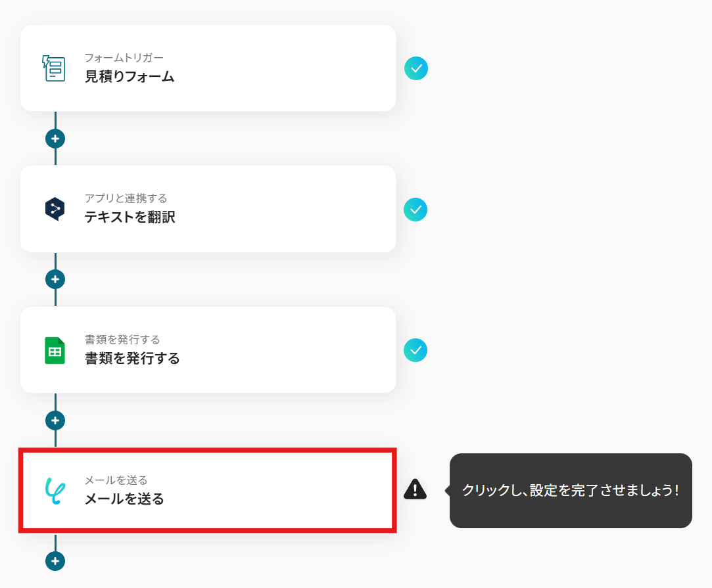The height and width of the screenshot is (588, 712).
Task: Open the highlighted メールを送る step card
Action: pyautogui.click(x=208, y=491)
